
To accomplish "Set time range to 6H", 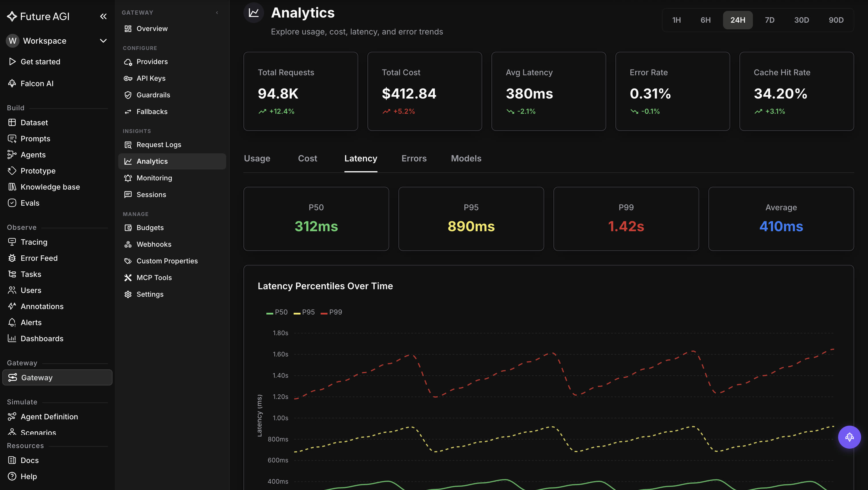I will pyautogui.click(x=705, y=20).
